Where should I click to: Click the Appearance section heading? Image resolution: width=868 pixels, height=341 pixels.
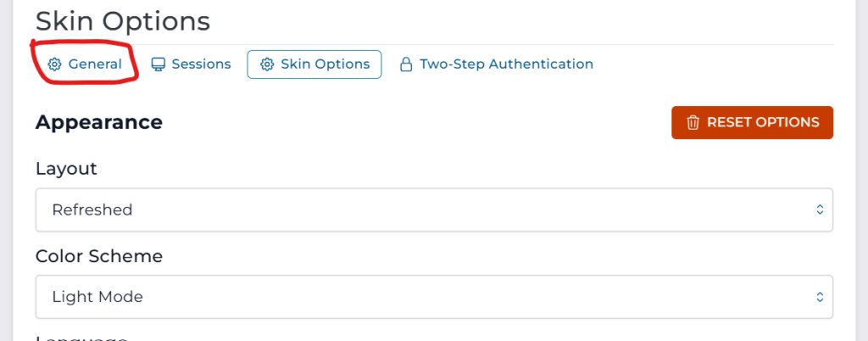point(98,122)
